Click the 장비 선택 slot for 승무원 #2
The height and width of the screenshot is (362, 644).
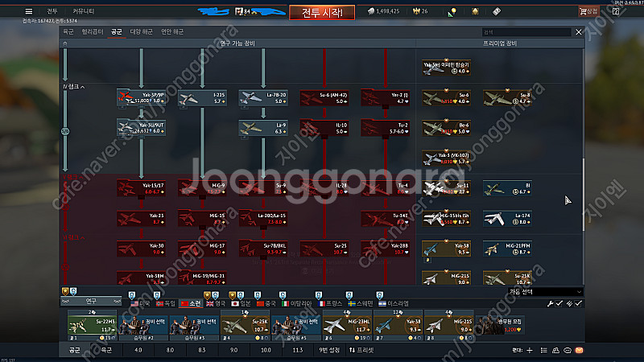point(143,326)
